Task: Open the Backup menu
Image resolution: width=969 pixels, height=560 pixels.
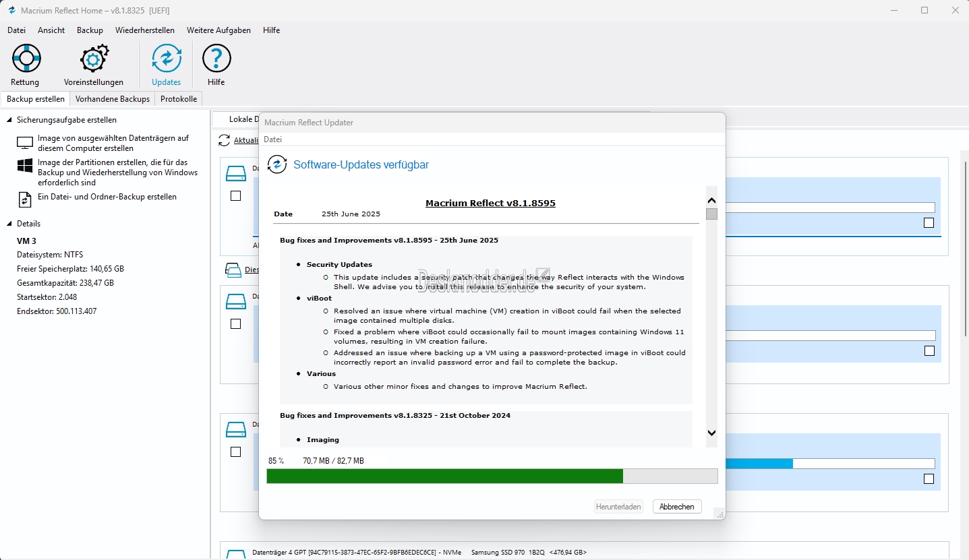Action: [90, 30]
